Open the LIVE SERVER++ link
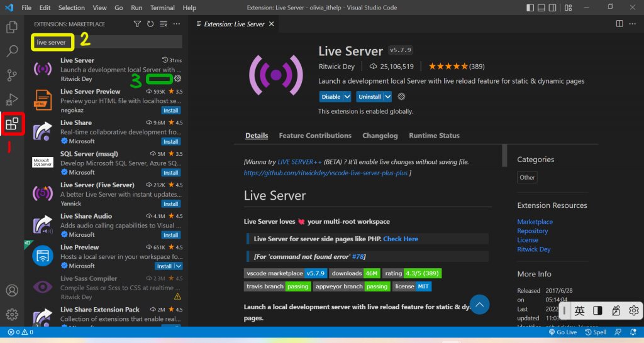 click(299, 162)
